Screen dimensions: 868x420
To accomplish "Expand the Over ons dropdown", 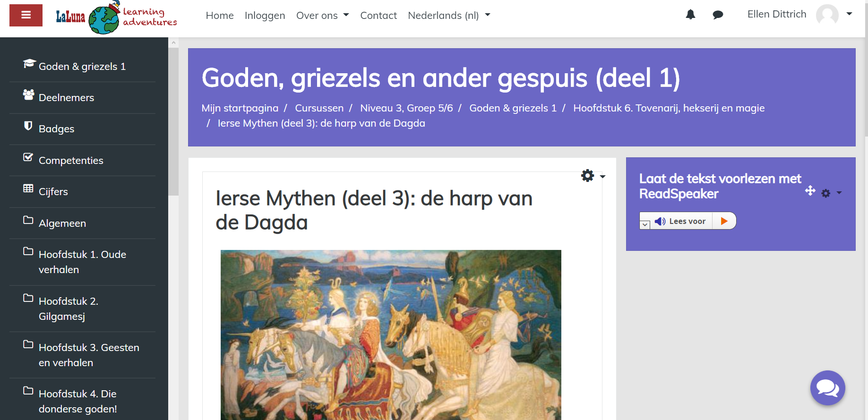I will click(323, 16).
